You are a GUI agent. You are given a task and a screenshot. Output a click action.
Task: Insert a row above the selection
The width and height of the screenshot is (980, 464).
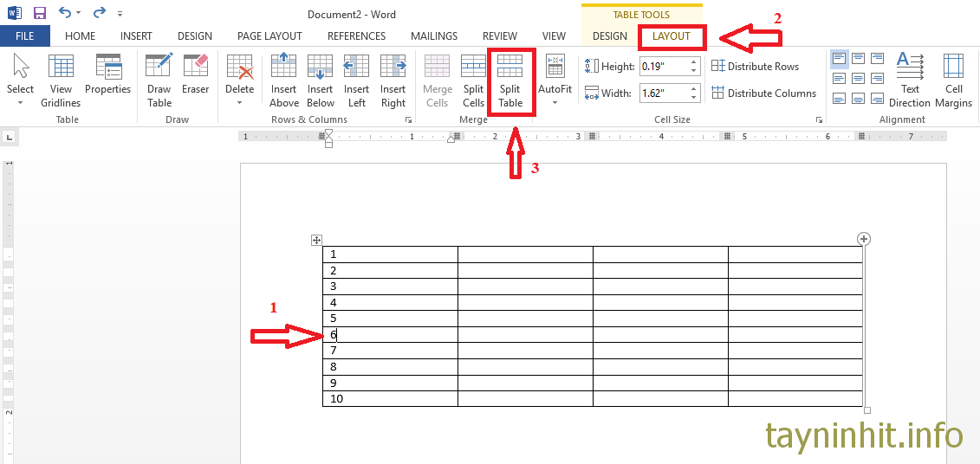(x=284, y=81)
